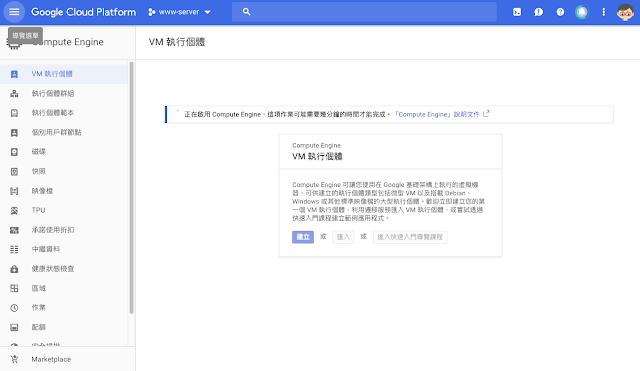Open the notifications bell icon
The width and height of the screenshot is (640, 371).
582,12
